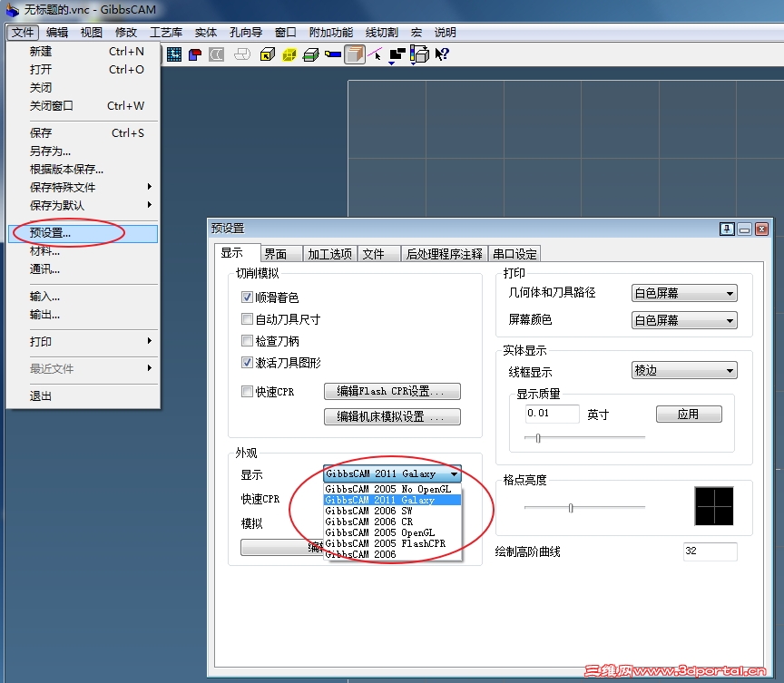Choose 预设置... from the file menu
Screen dimensions: 784x683
pos(83,233)
